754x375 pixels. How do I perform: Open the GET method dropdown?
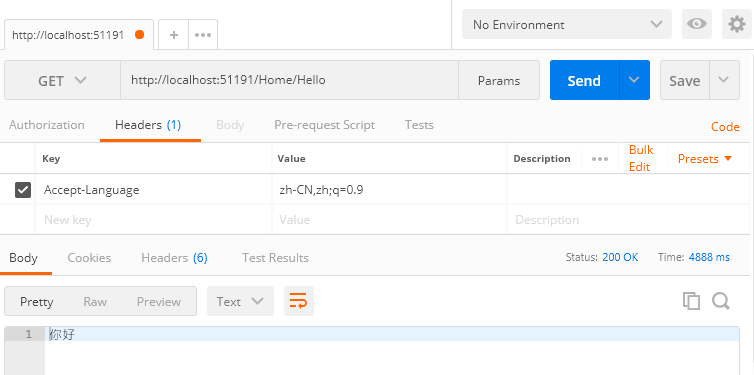click(62, 80)
